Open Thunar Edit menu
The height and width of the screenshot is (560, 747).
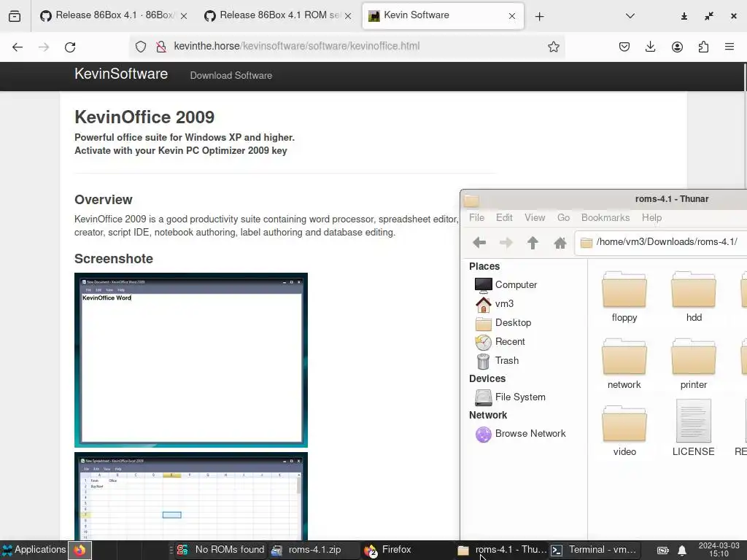tap(504, 217)
